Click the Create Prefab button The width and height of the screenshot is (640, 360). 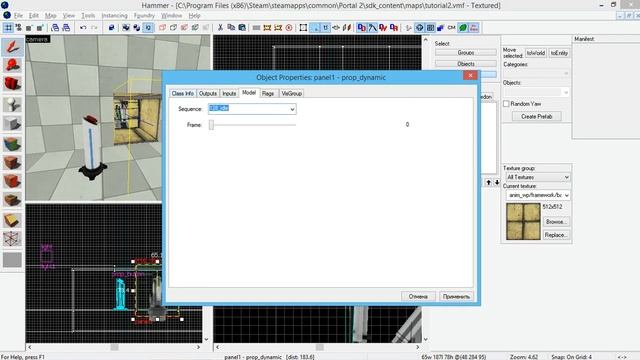pyautogui.click(x=536, y=116)
